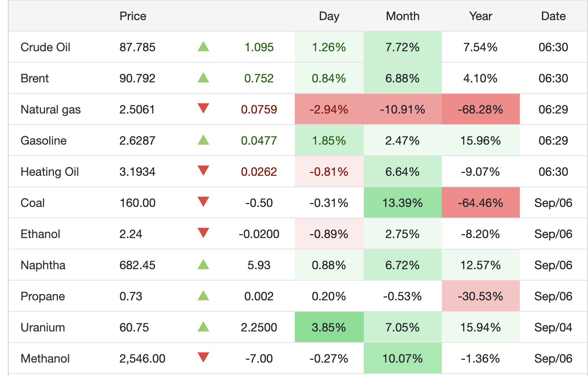Click Crude Oil change value 1.095
This screenshot has width=588, height=376.
[x=259, y=47]
